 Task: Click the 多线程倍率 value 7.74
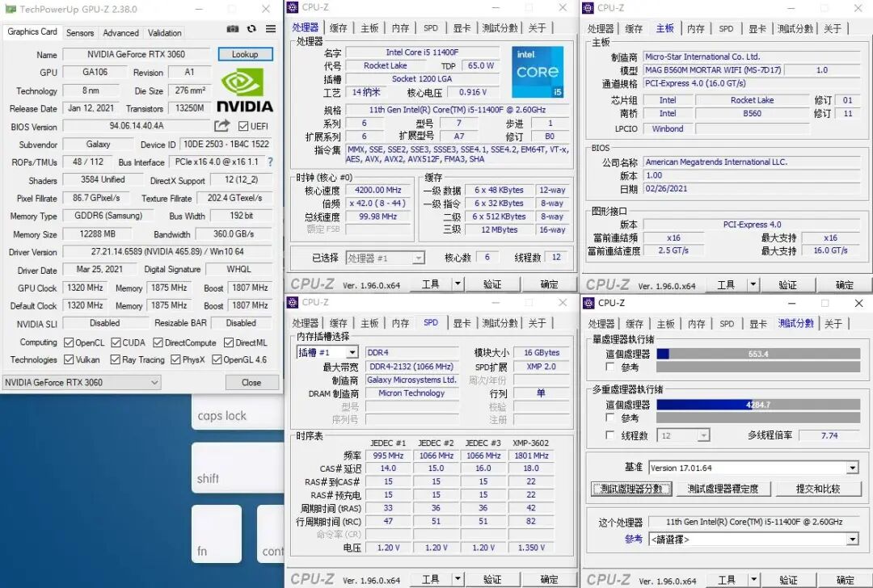[x=829, y=435]
